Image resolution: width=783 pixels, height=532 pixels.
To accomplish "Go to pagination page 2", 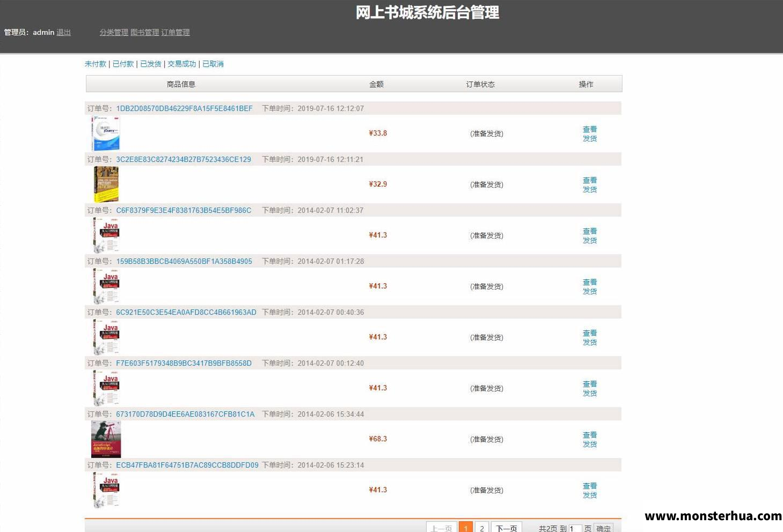I will [482, 528].
